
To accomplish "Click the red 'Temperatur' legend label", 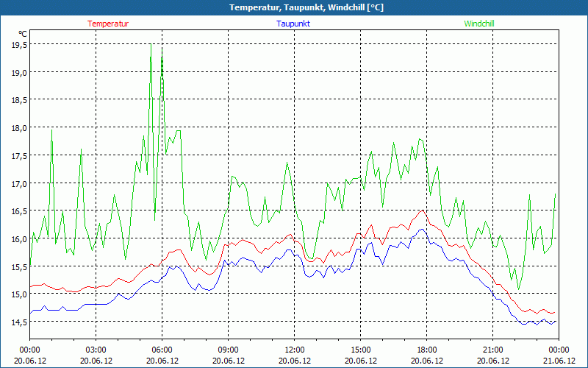I will pyautogui.click(x=108, y=24).
